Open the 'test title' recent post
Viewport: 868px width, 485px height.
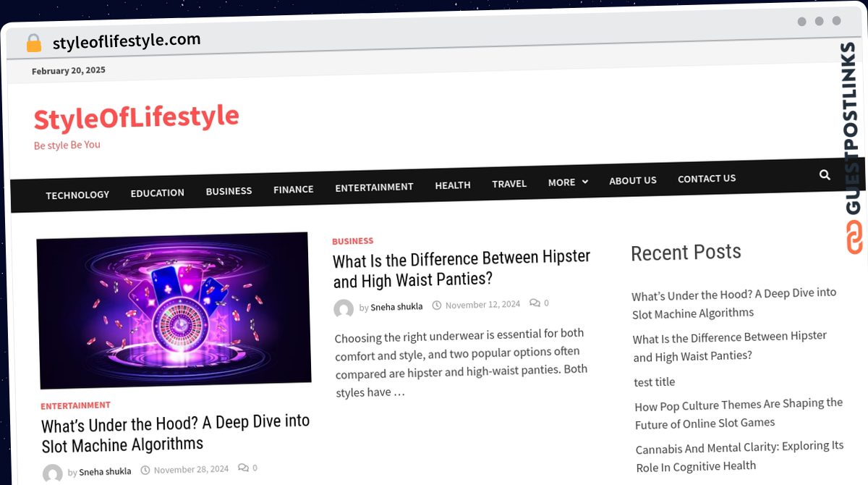(655, 382)
